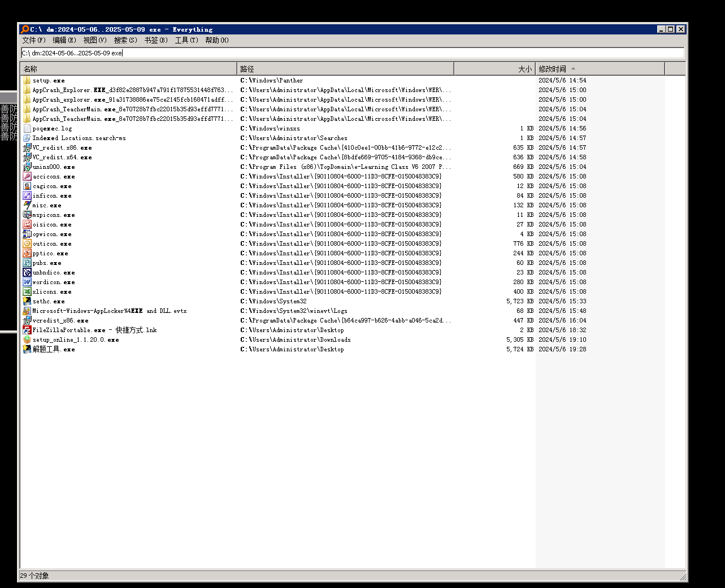The width and height of the screenshot is (725, 588).
Task: Click the Everything app icon in title bar
Action: point(25,29)
